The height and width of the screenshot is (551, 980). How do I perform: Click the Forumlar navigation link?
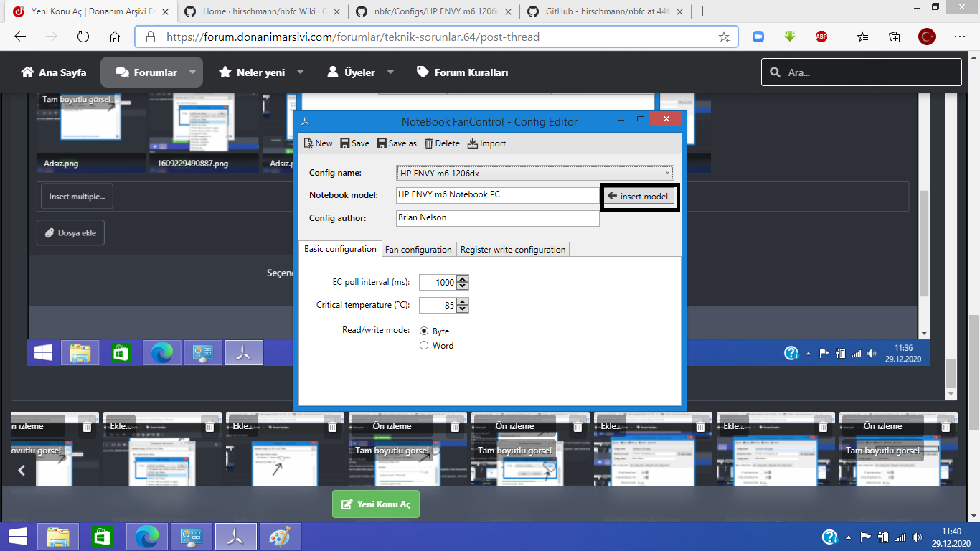coord(146,72)
